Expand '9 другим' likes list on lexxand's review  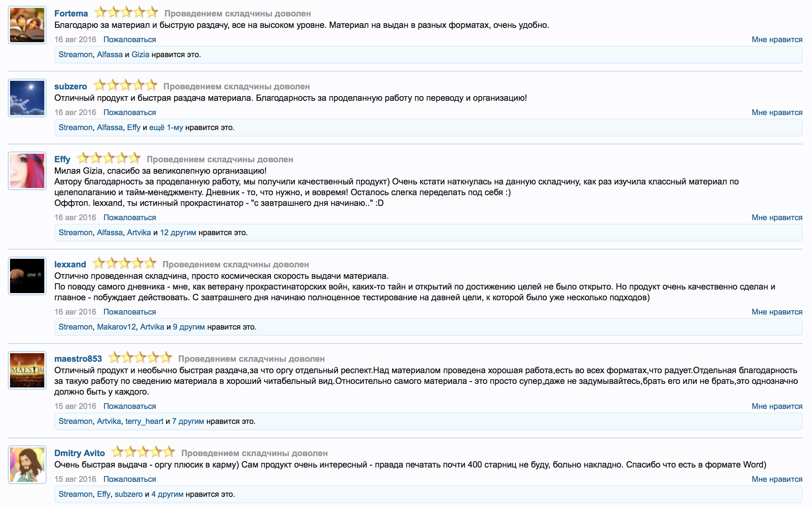pyautogui.click(x=189, y=327)
